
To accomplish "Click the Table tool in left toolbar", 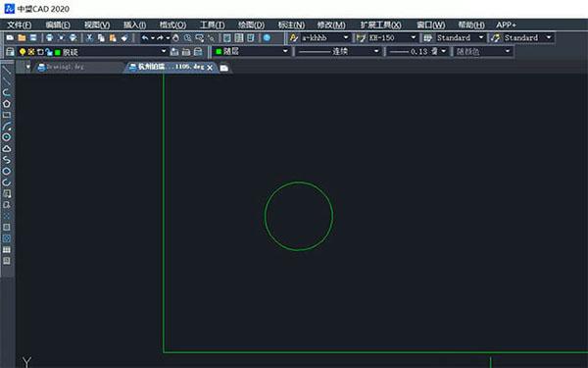I will click(x=7, y=249).
